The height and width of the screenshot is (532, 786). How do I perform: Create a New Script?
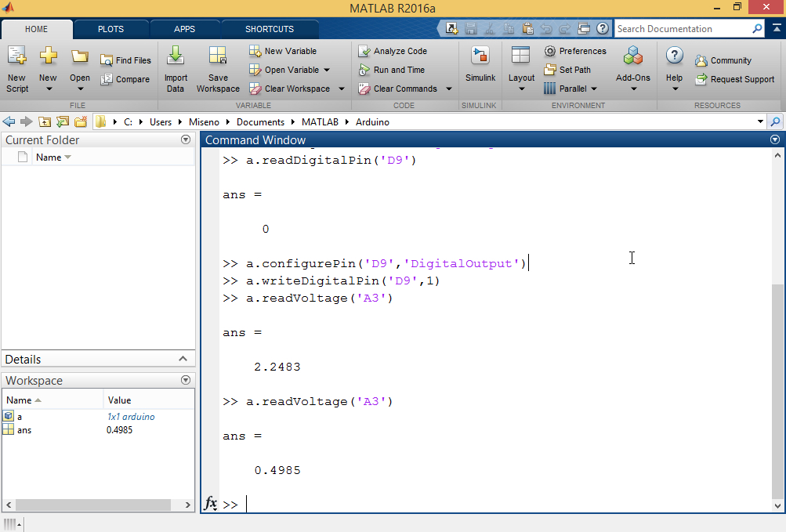(x=17, y=69)
